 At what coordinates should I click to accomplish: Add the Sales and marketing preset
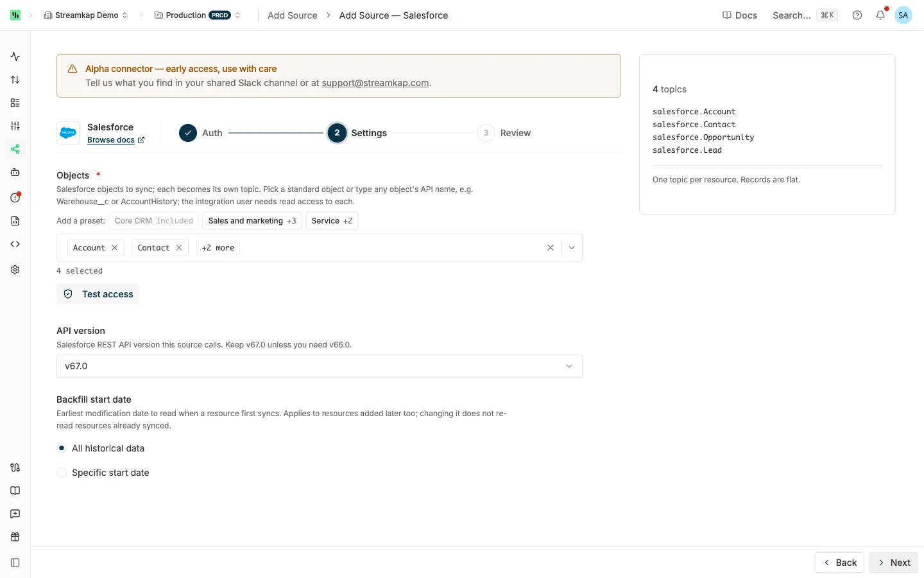tap(252, 221)
